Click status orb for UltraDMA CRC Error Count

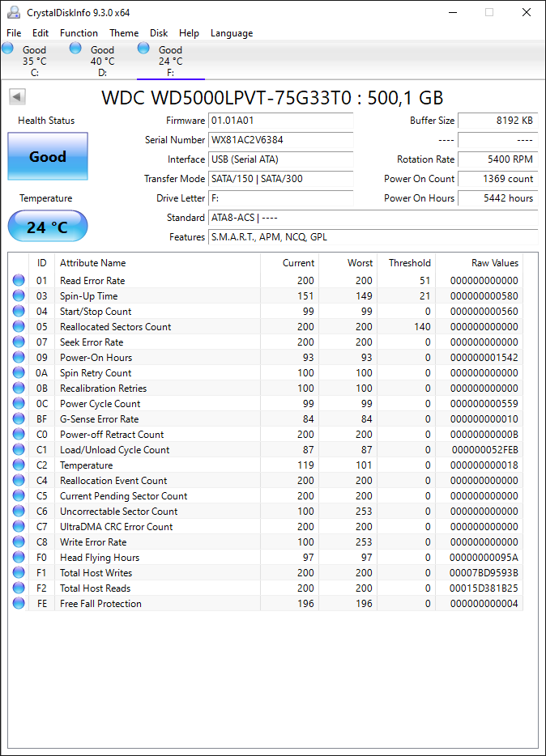point(19,526)
